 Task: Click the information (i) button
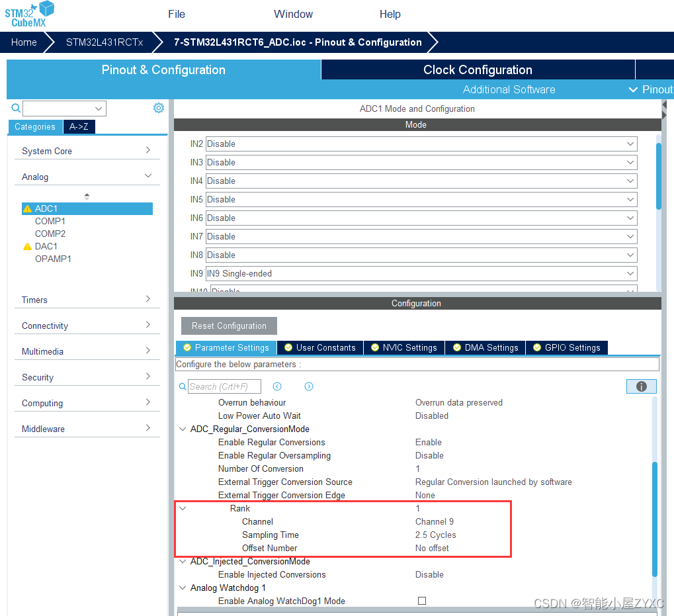tap(641, 386)
